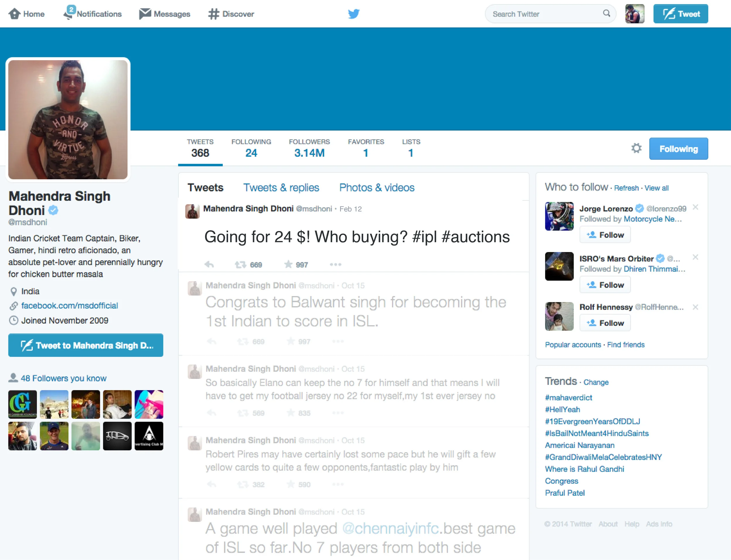This screenshot has height=560, width=731.
Task: Click the search magnifier icon
Action: click(x=606, y=13)
